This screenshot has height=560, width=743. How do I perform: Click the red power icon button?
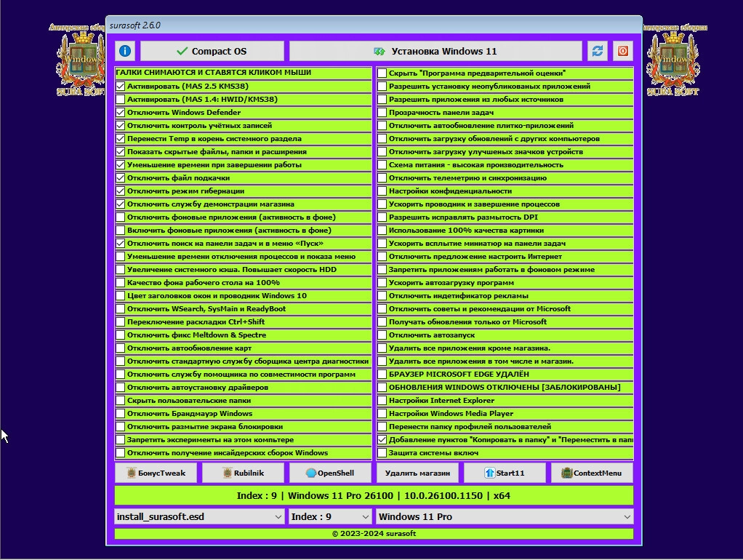click(622, 51)
